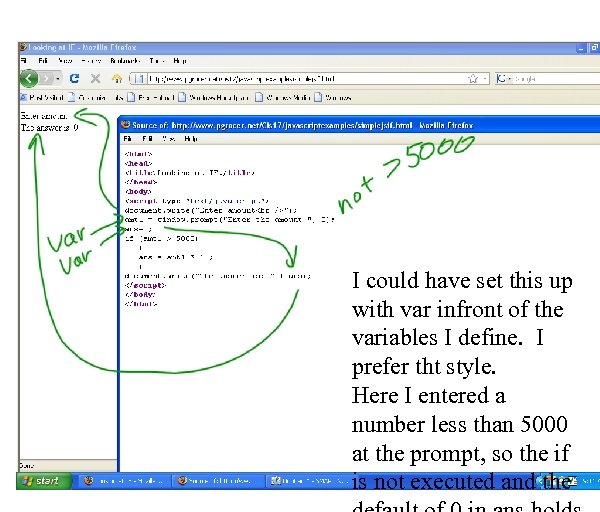The height and width of the screenshot is (512, 600).
Task: Click the <head> tag in source
Action: (x=138, y=163)
